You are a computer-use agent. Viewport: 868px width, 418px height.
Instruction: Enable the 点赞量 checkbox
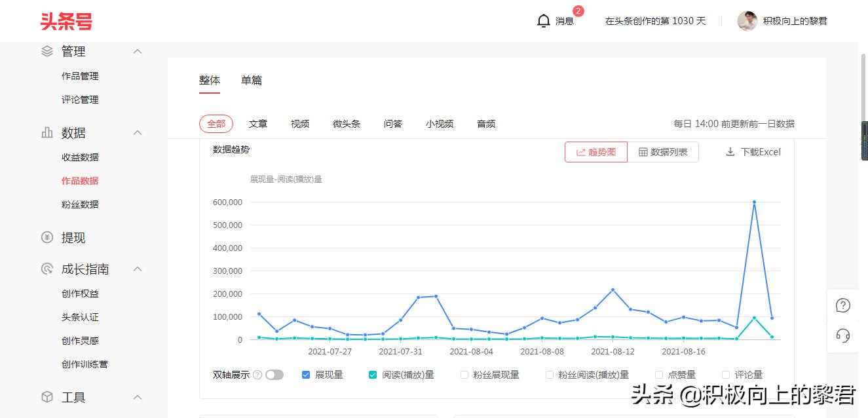[658, 374]
